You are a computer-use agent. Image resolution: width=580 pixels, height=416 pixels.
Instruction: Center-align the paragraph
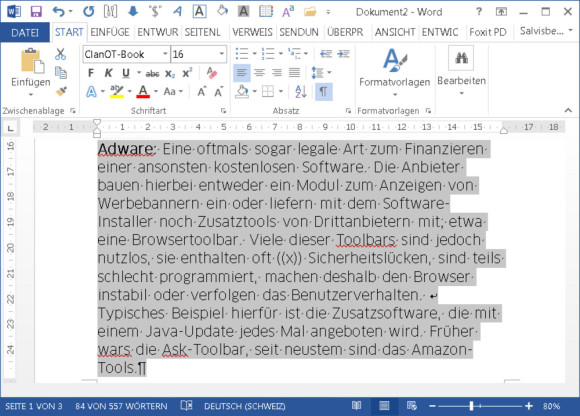pyautogui.click(x=259, y=73)
